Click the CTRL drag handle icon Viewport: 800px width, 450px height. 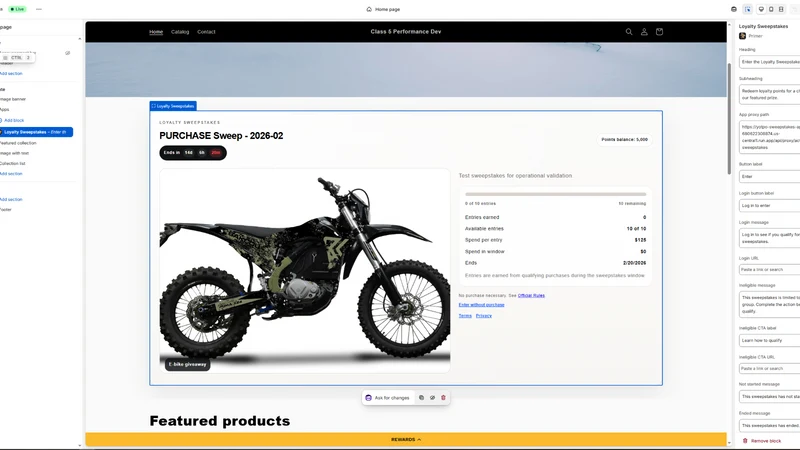[5, 58]
